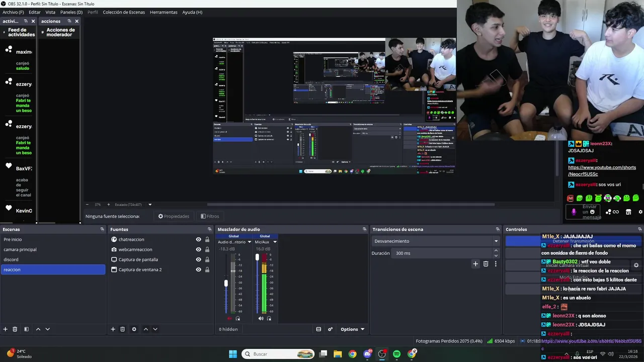Add a new source in Fuentes
The width and height of the screenshot is (644, 362).
tap(113, 329)
